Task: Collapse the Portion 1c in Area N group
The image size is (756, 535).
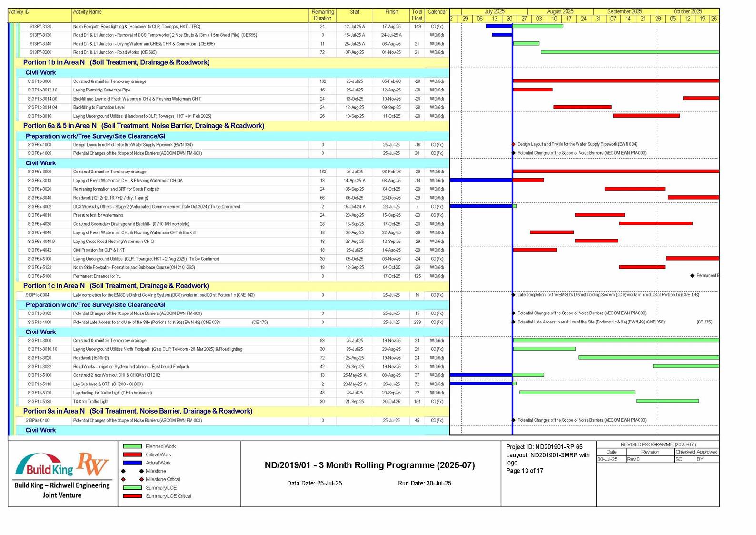Action: click(116, 286)
